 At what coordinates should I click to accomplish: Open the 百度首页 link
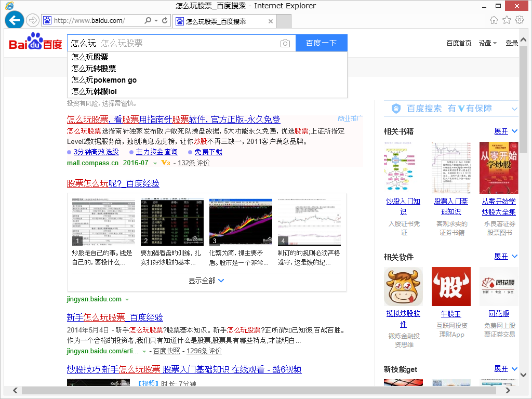(459, 43)
